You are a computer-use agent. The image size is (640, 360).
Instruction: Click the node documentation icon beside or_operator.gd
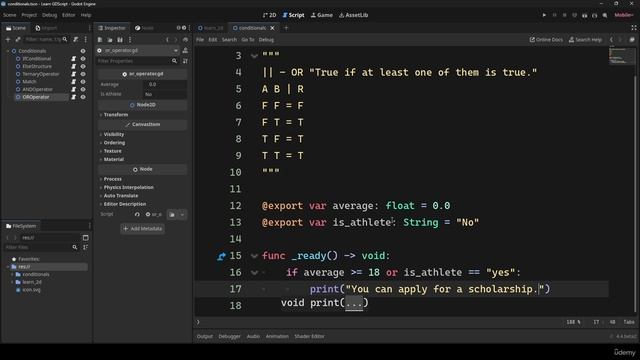pyautogui.click(x=185, y=50)
